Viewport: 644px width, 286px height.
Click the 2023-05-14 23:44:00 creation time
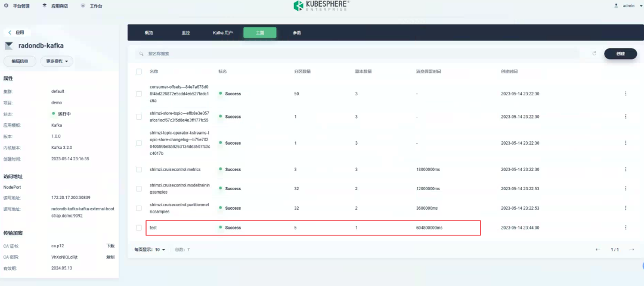(520, 228)
